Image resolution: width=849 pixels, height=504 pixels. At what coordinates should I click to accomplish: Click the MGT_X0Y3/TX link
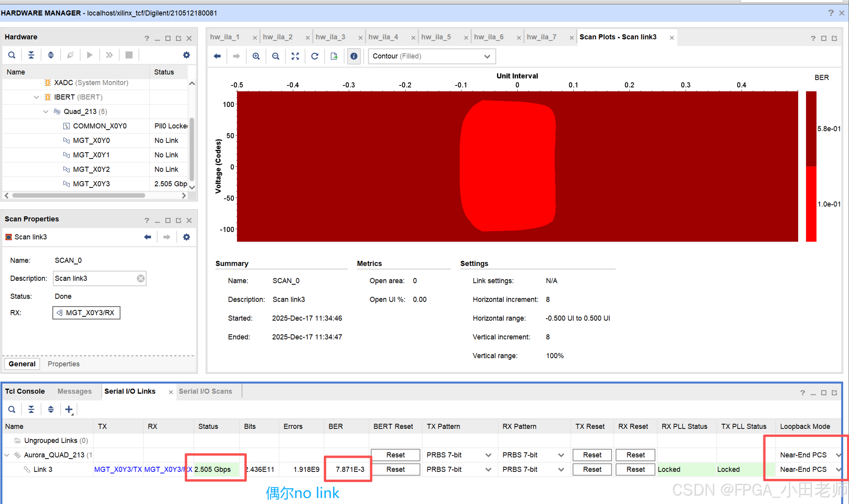click(x=118, y=469)
